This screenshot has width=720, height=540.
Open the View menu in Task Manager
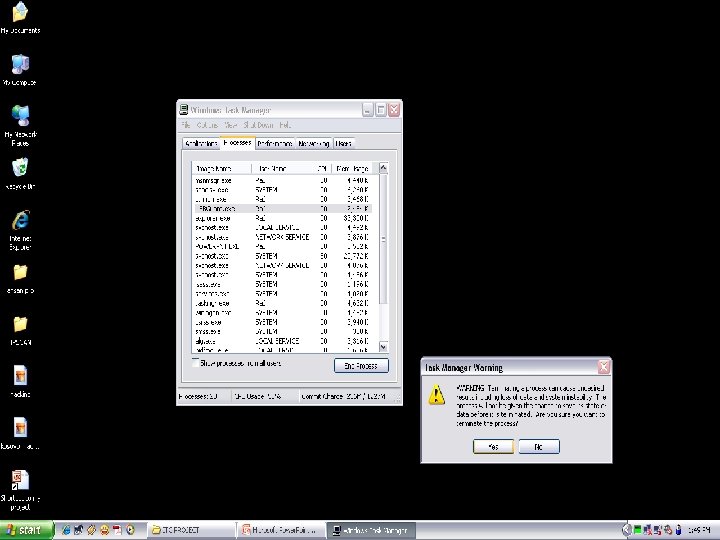(231, 125)
